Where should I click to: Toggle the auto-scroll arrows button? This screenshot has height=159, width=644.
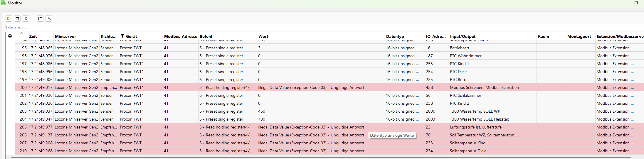click(x=26, y=18)
